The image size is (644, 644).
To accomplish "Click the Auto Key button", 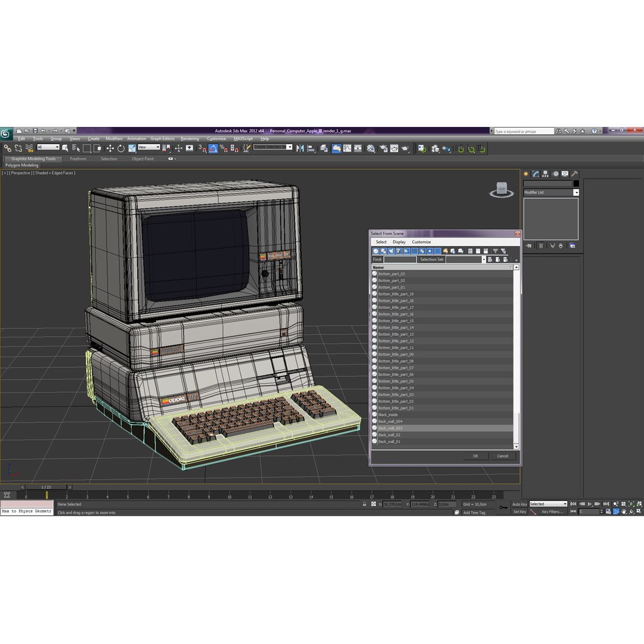I will tap(519, 504).
